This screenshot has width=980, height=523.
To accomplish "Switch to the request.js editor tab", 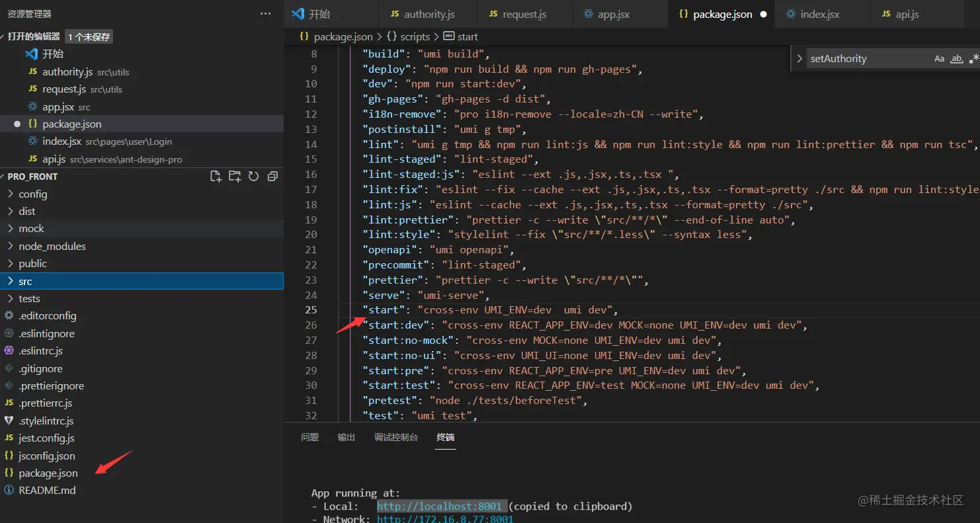I will click(524, 14).
